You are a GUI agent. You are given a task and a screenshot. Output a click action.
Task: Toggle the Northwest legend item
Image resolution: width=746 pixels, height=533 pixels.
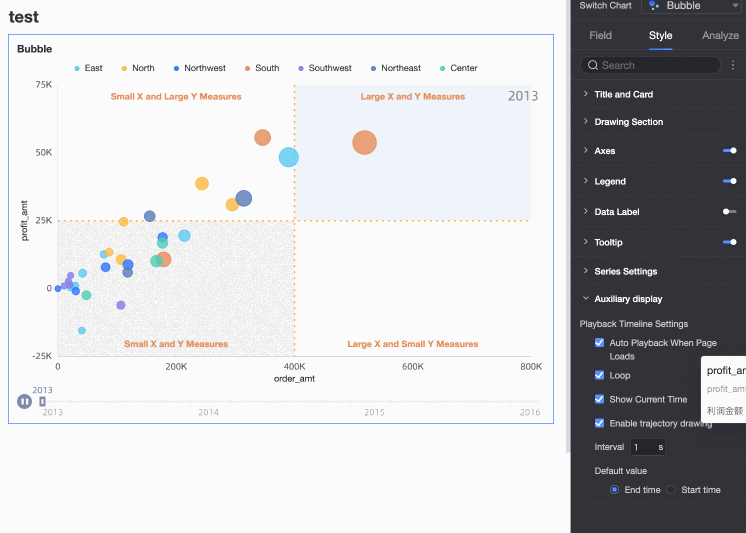coord(200,68)
